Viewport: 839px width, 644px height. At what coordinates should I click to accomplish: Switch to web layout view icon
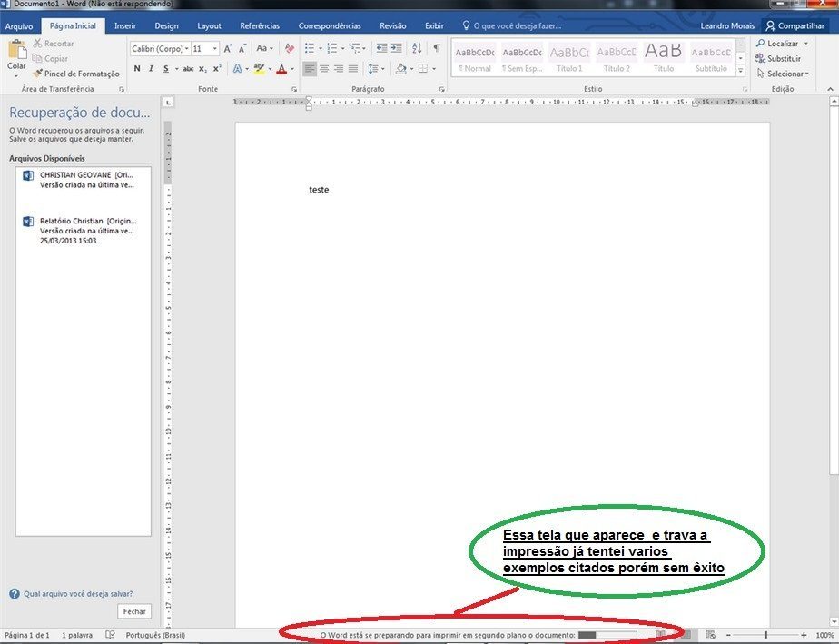(x=710, y=635)
